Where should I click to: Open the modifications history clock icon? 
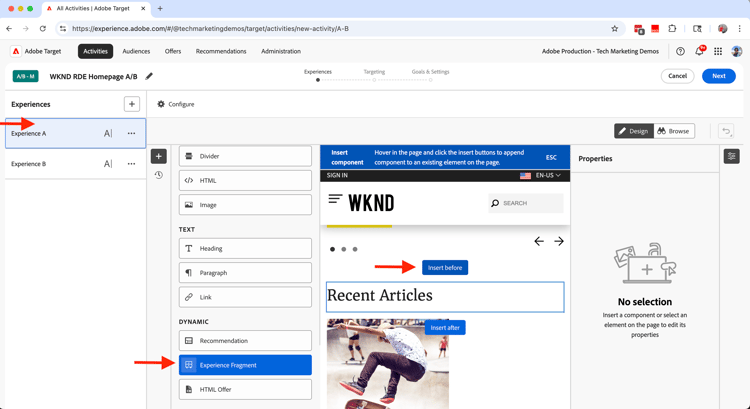159,175
